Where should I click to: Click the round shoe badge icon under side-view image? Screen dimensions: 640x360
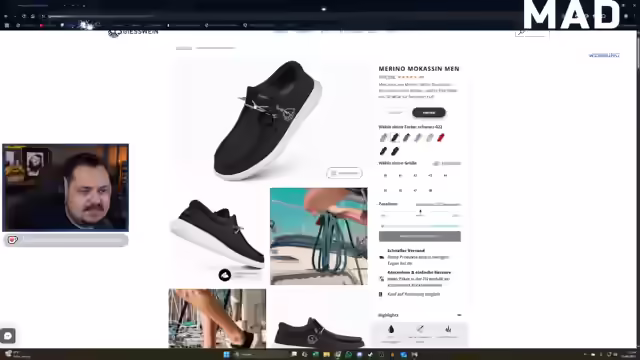(225, 275)
